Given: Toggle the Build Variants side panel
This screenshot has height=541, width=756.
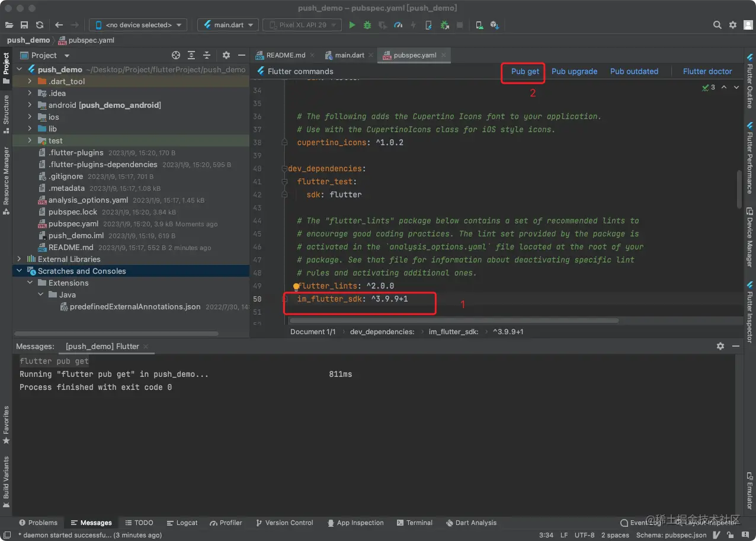Looking at the screenshot, I should [6, 482].
